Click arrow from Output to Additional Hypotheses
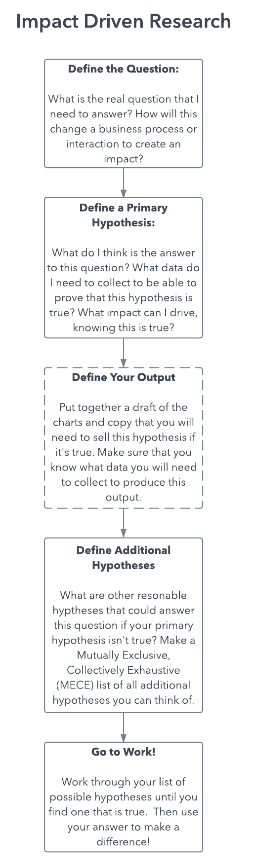 point(124,523)
